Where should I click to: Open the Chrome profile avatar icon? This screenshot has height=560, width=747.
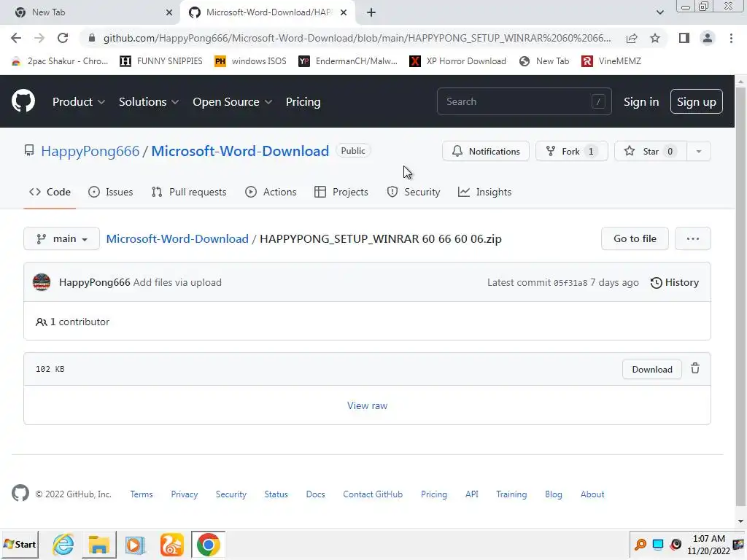(708, 38)
